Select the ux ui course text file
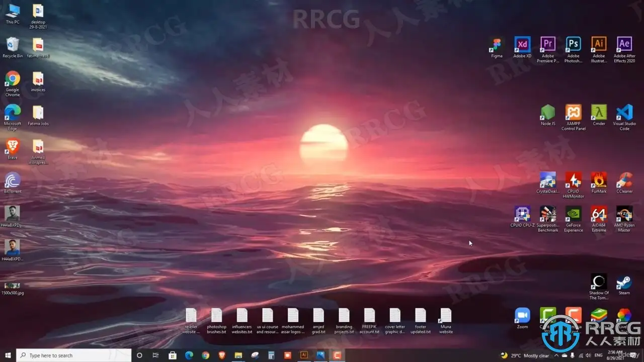 point(268,321)
